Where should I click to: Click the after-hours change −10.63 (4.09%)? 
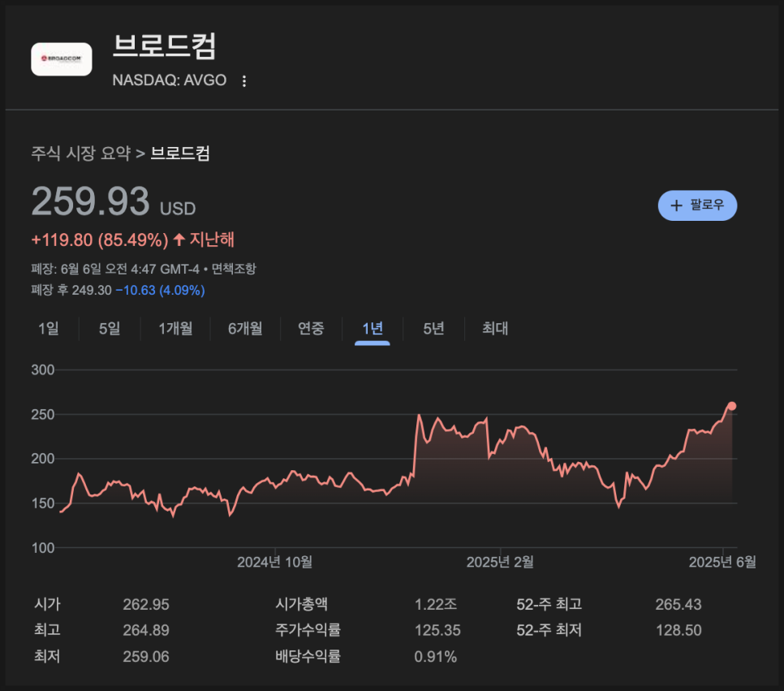click(160, 290)
